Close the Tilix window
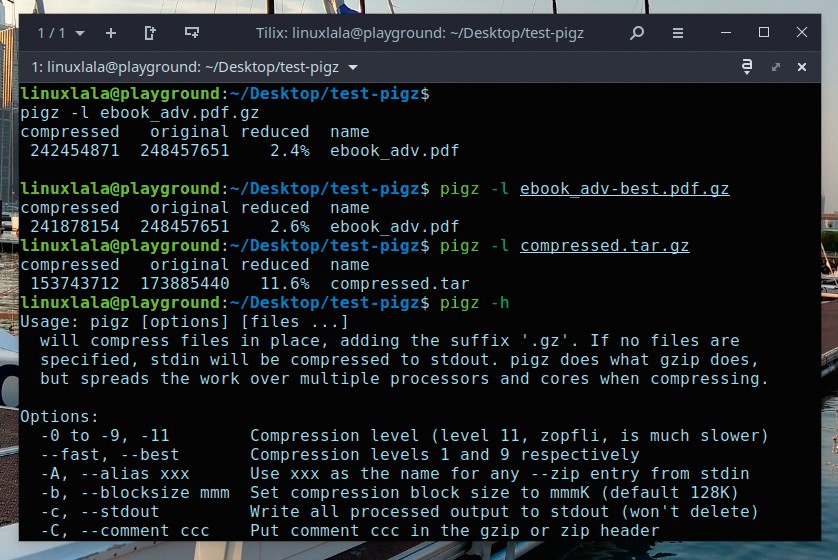The image size is (838, 560). point(802,32)
